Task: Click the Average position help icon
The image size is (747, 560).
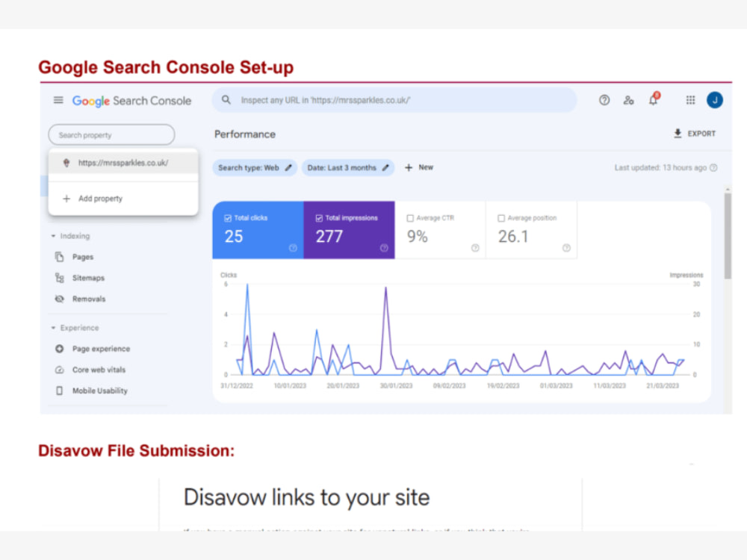Action: point(566,248)
